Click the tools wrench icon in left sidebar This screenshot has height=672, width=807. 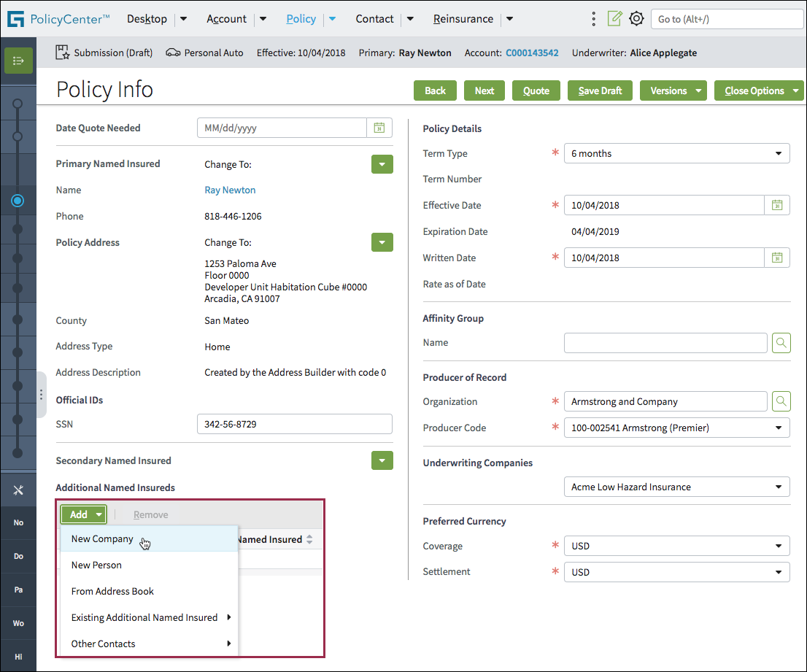pyautogui.click(x=18, y=489)
